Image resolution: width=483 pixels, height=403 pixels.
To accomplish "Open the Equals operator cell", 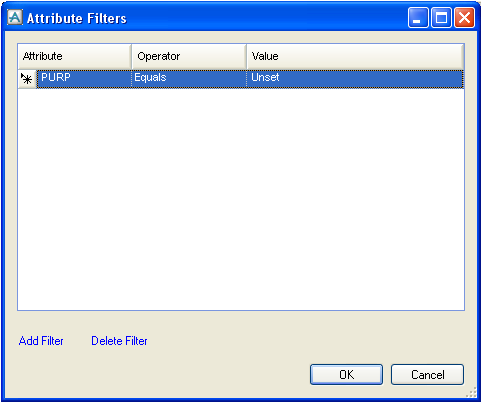I will tap(189, 79).
